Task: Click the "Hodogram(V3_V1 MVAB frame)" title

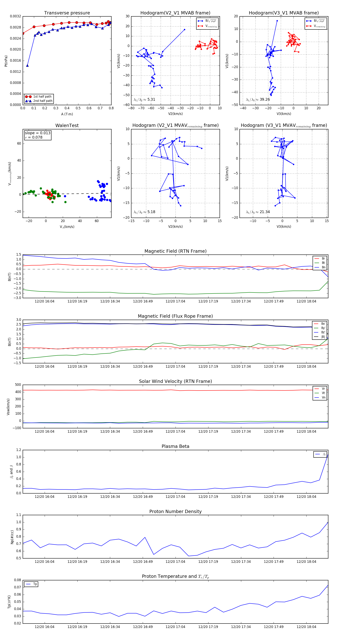Action: click(284, 13)
